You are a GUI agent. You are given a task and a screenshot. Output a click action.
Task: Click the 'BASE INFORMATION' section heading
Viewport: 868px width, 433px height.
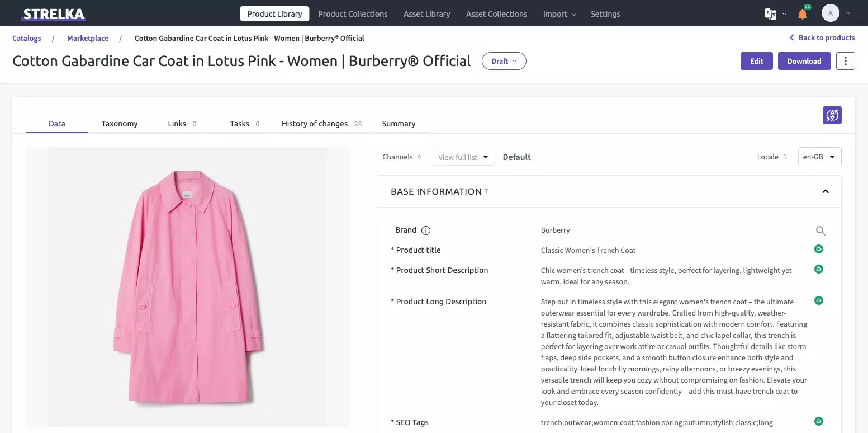point(436,191)
